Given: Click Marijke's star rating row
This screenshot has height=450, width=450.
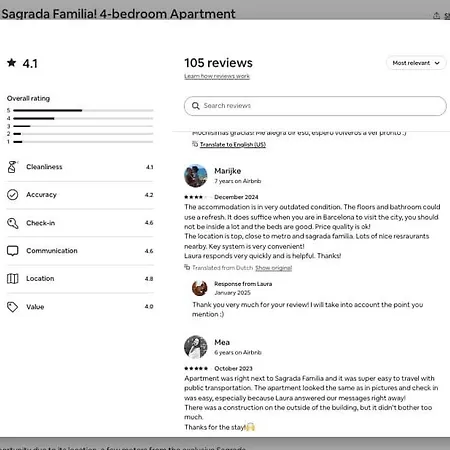Looking at the screenshot, I should click(196, 197).
